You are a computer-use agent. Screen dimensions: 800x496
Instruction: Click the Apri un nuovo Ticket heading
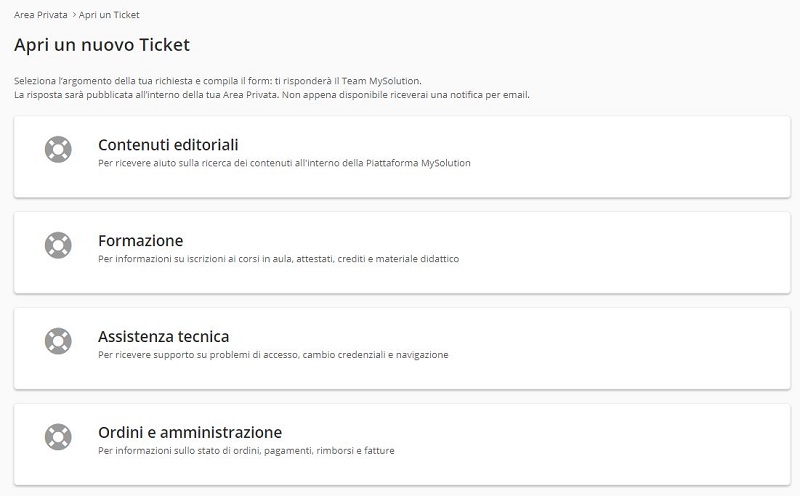[102, 45]
